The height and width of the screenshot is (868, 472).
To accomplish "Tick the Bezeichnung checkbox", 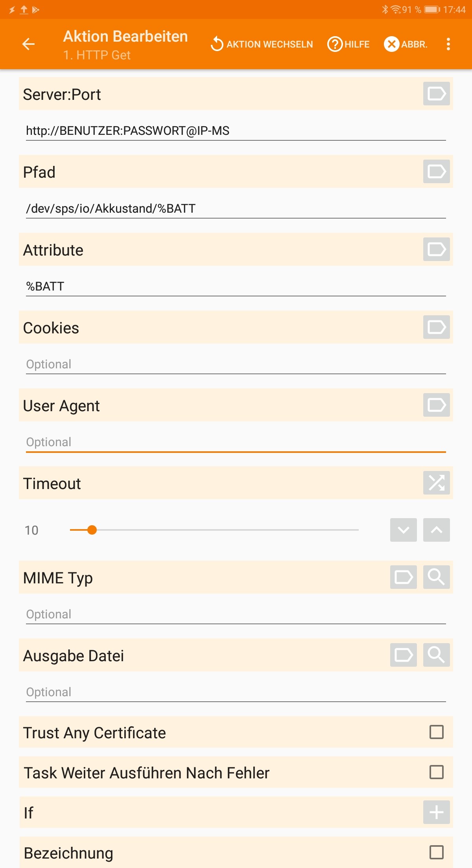I will (x=436, y=853).
